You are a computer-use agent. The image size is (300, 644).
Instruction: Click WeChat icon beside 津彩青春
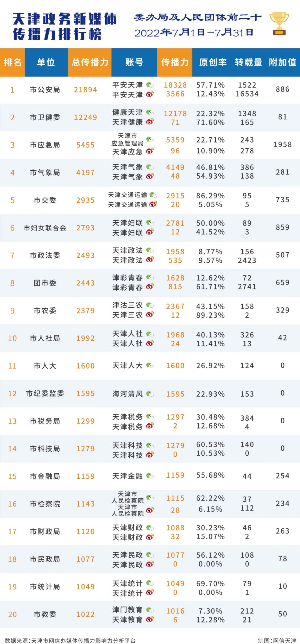tap(150, 277)
